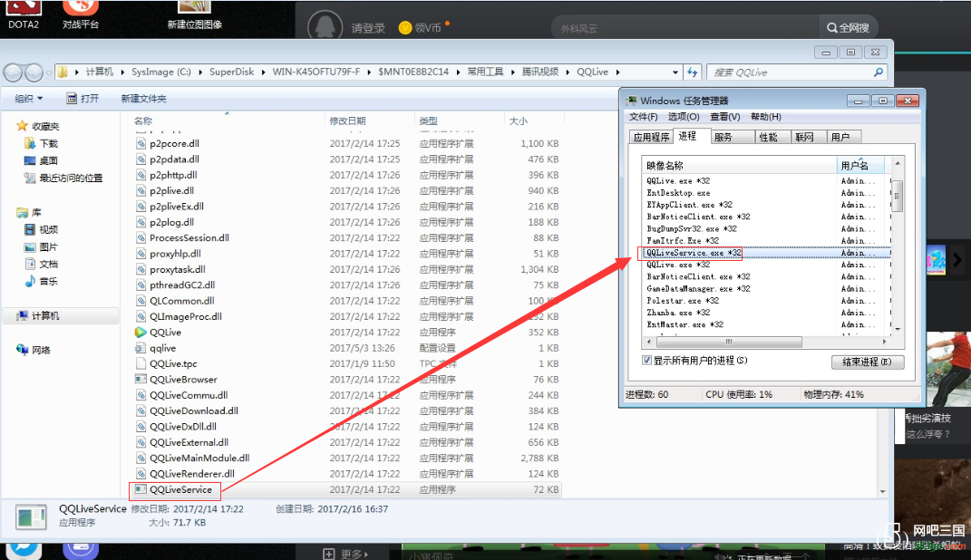This screenshot has height=560, width=971.
Task: Open the 查看(V) menu in Task Manager
Action: [725, 117]
